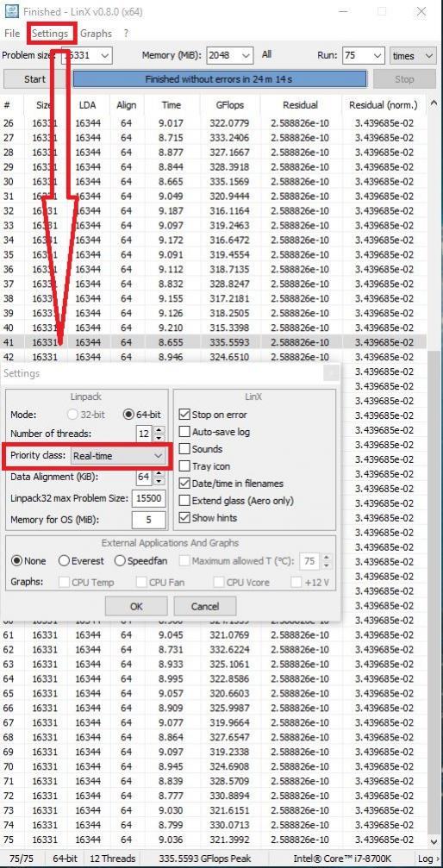Click the 335.5593 GFlops Peak status entry
This screenshot has height=868, width=443.
(x=205, y=858)
